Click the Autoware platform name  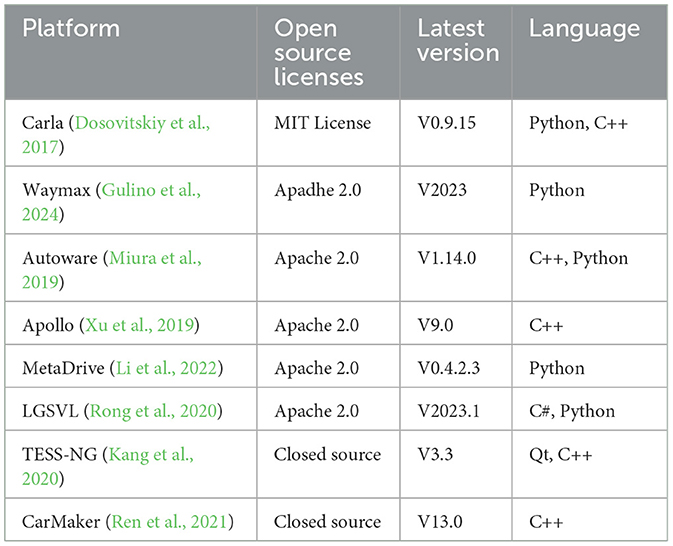tap(60, 258)
